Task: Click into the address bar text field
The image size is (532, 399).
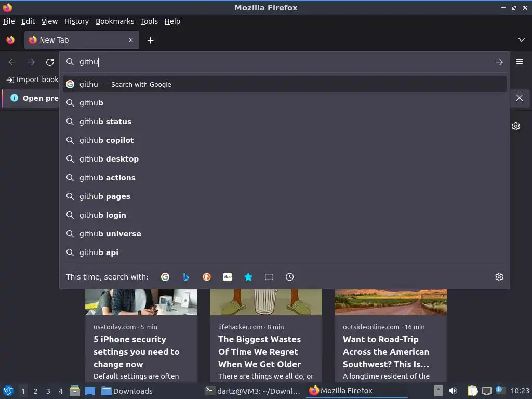Action: pos(284,62)
